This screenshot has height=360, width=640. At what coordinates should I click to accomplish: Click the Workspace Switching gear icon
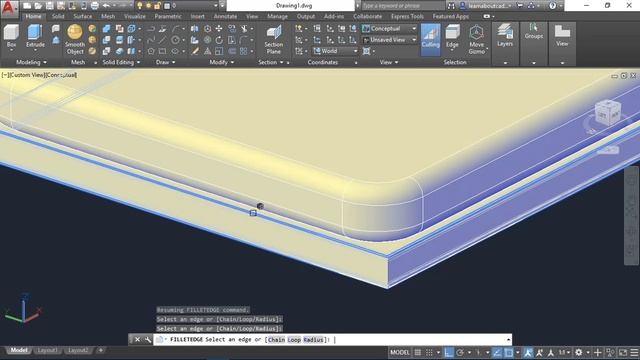(x=579, y=353)
